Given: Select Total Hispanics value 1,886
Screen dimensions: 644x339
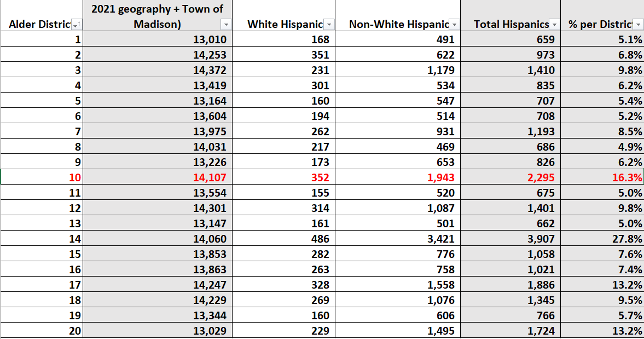Looking at the screenshot, I should [x=510, y=285].
